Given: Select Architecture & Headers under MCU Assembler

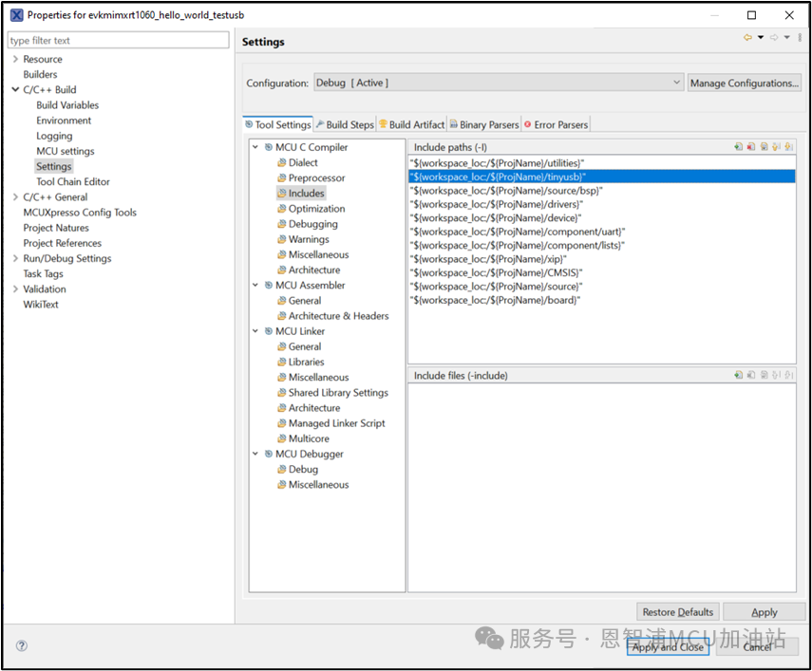Looking at the screenshot, I should [338, 316].
